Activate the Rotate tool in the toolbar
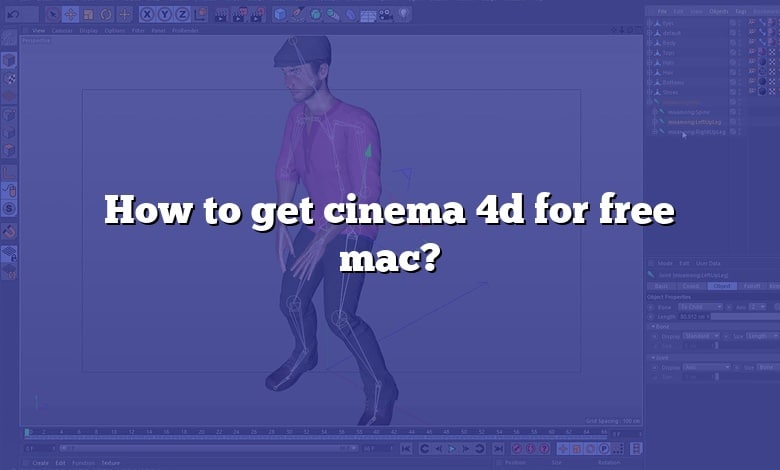The width and height of the screenshot is (780, 470). [106, 14]
